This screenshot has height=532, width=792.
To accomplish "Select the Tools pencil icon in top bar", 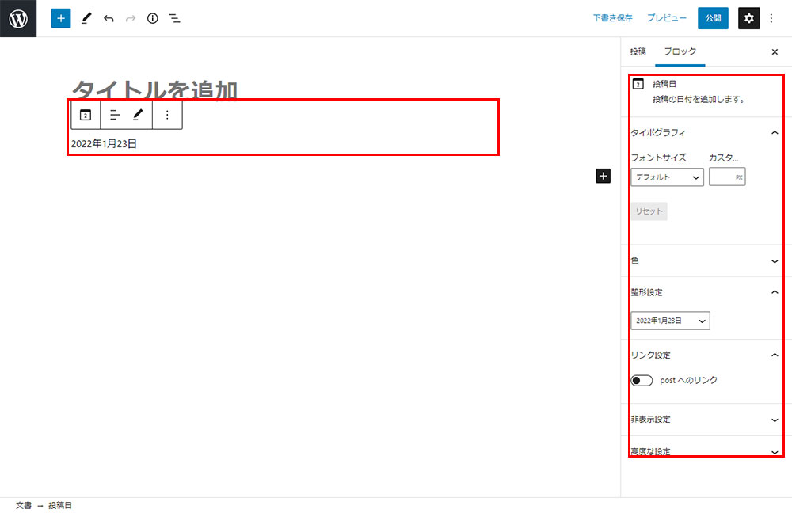I will pyautogui.click(x=86, y=18).
